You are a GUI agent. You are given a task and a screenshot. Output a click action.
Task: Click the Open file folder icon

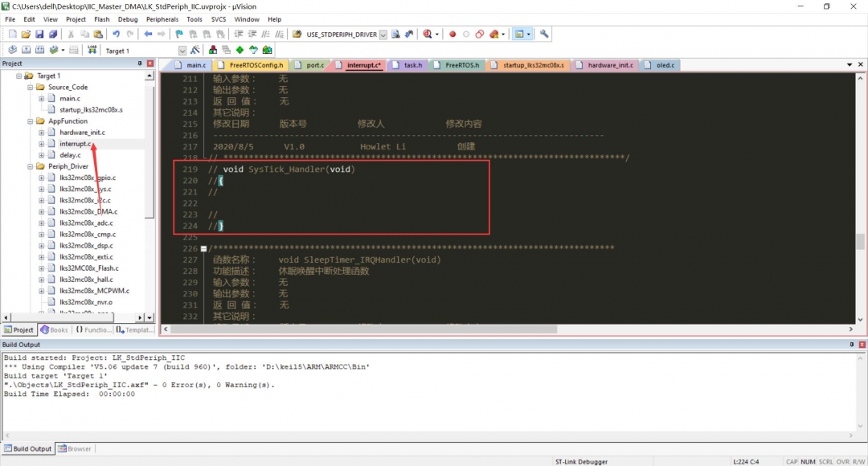(26, 35)
